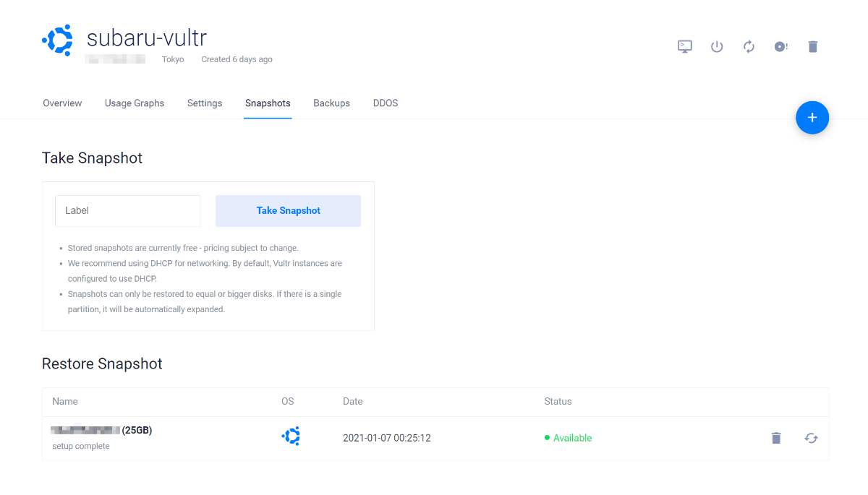Screen dimensions: 868x495
Task: Open the server console view icon
Action: point(685,46)
